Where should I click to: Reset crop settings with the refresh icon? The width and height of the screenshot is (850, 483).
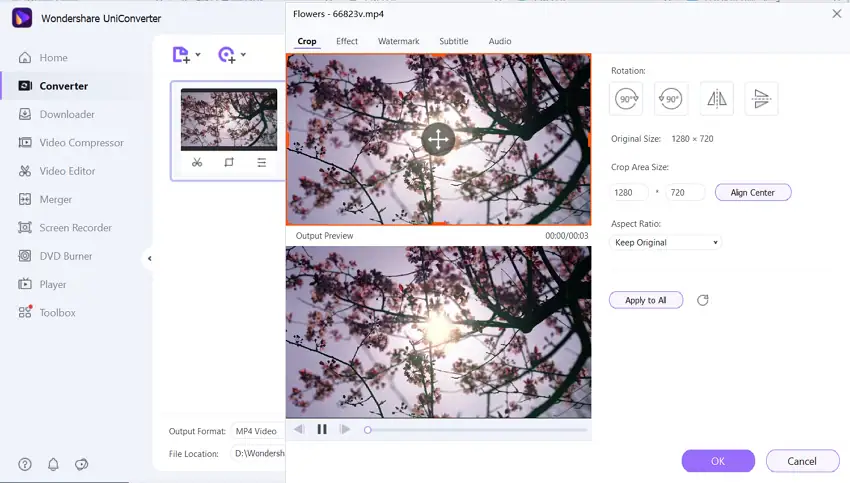(703, 300)
